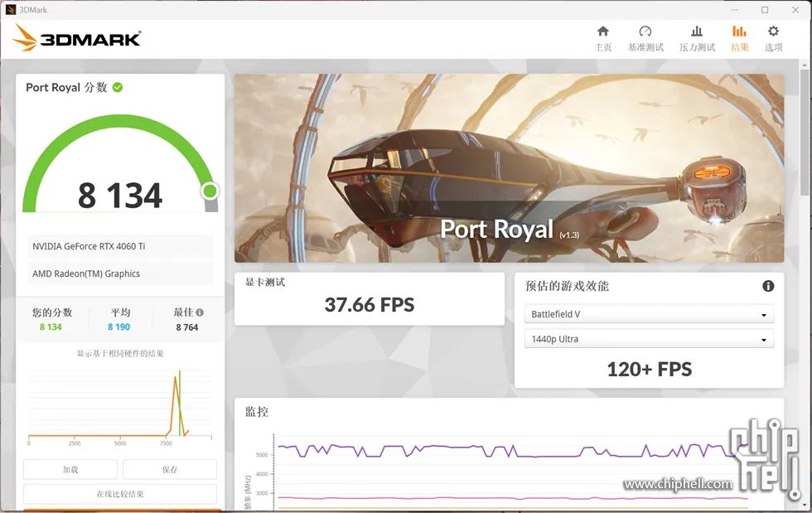Click the Port Royal hero banner image
812x513 pixels.
(509, 168)
